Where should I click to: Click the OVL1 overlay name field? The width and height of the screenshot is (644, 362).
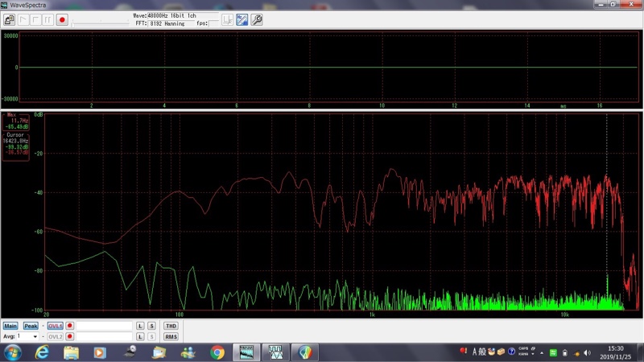click(x=105, y=326)
